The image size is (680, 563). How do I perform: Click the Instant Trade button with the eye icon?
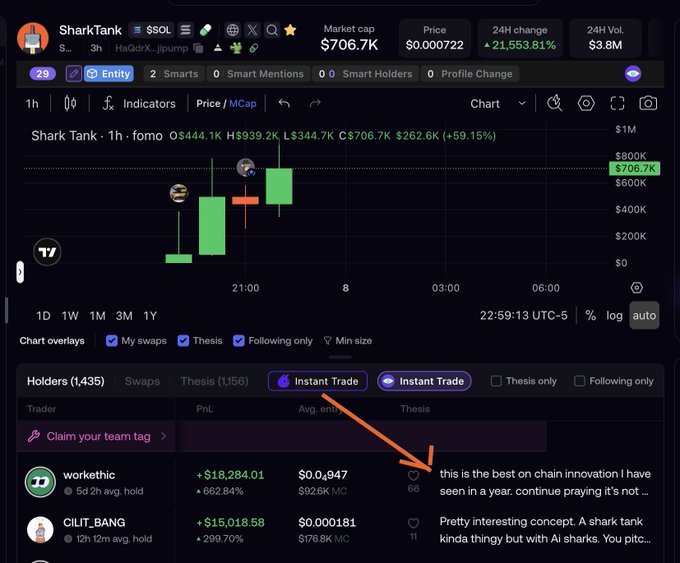[x=424, y=381]
